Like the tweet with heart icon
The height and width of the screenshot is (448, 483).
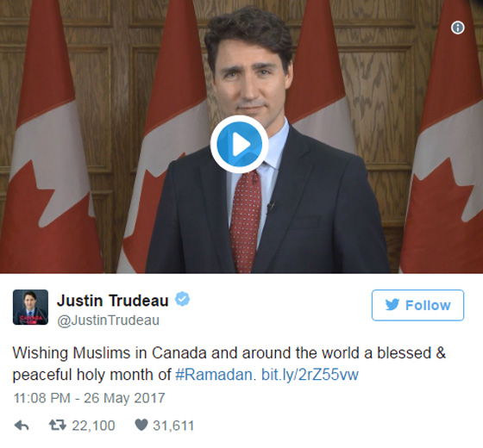141,426
